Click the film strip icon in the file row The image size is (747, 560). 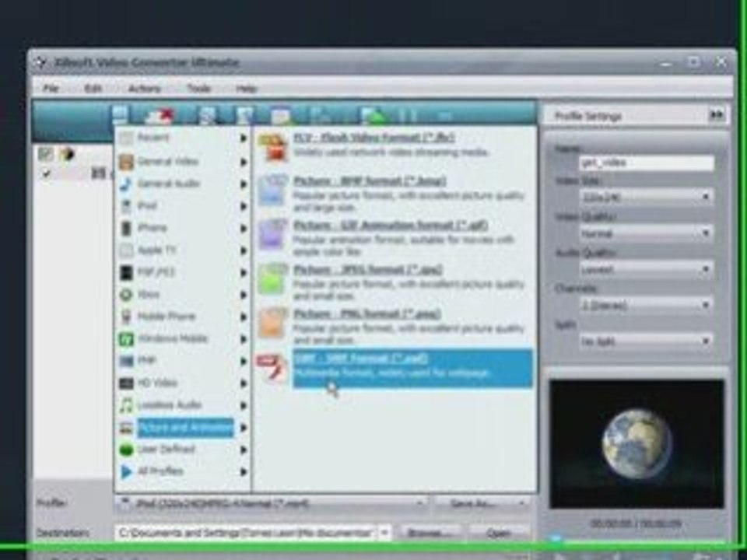point(98,173)
